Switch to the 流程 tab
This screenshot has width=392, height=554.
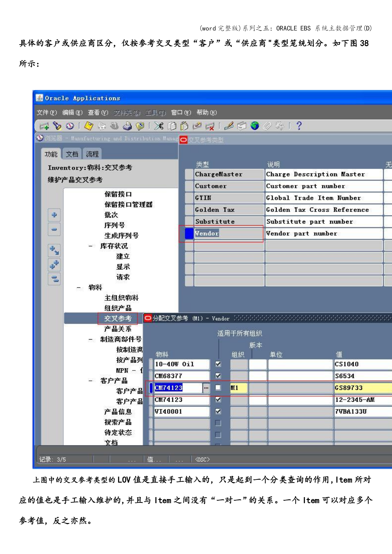92,154
